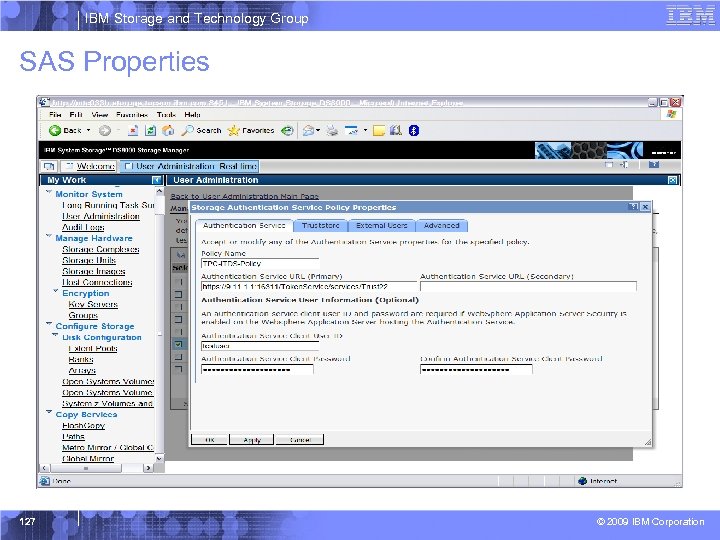
Task: Open the View menu
Action: pyautogui.click(x=100, y=114)
